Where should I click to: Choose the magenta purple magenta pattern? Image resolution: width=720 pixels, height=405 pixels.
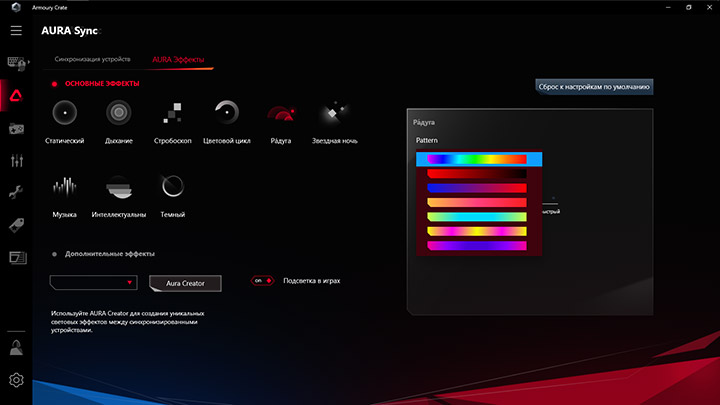point(477,246)
